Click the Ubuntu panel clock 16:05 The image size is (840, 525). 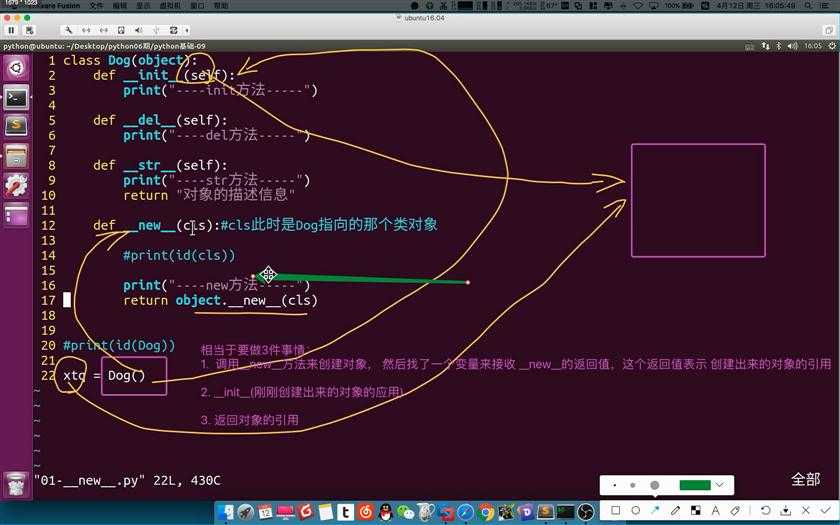coord(813,46)
